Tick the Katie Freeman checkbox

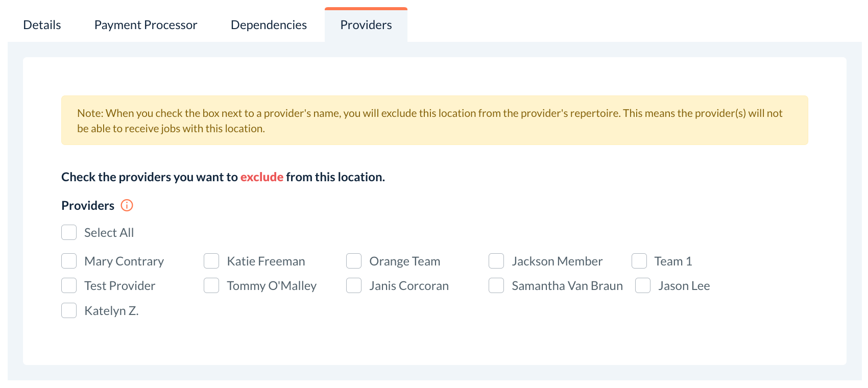click(211, 261)
